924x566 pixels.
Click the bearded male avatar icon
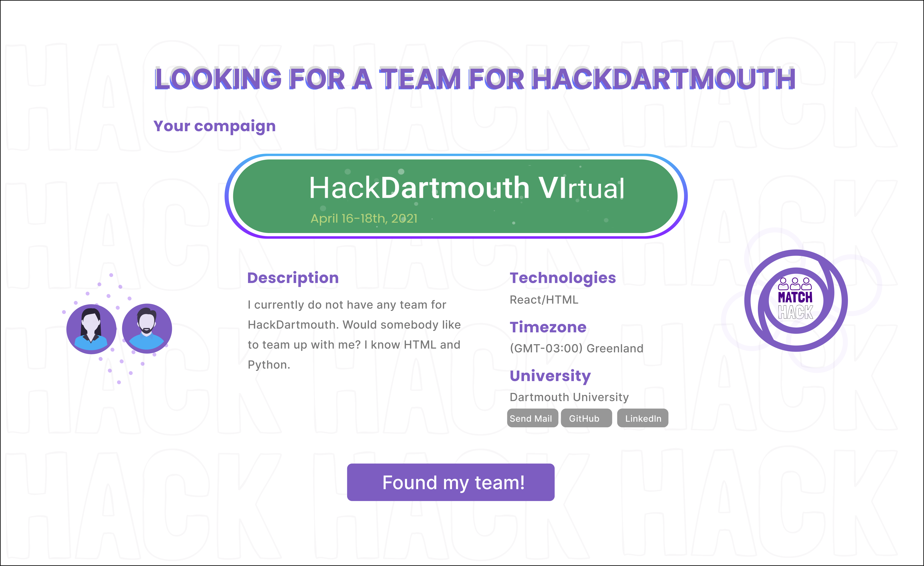click(x=147, y=328)
